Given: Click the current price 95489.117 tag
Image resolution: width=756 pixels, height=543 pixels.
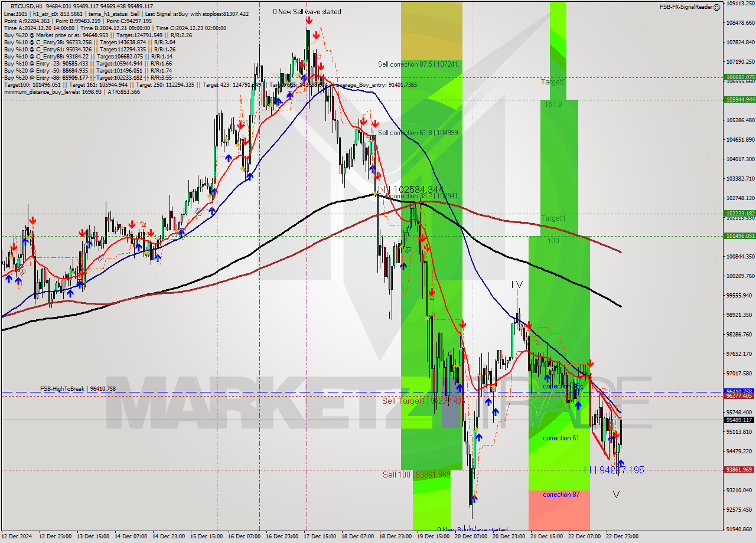Looking at the screenshot, I should coord(739,420).
